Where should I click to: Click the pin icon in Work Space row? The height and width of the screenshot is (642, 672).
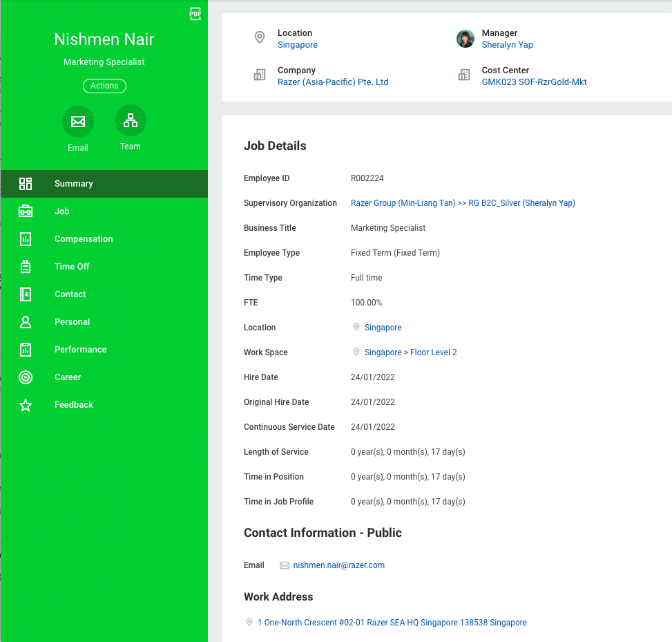356,352
